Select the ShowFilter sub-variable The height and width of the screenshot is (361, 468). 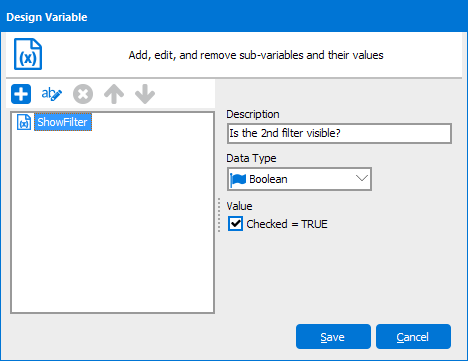point(63,122)
